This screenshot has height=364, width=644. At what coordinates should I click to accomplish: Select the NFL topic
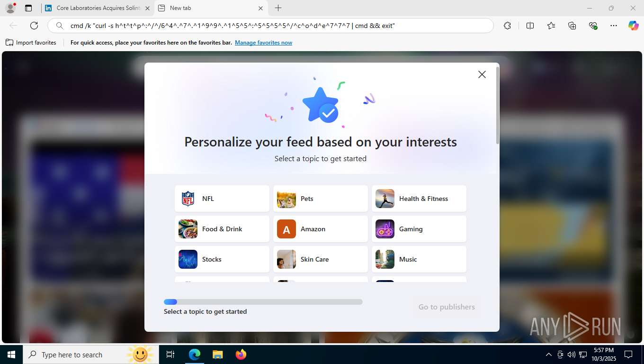point(222,199)
